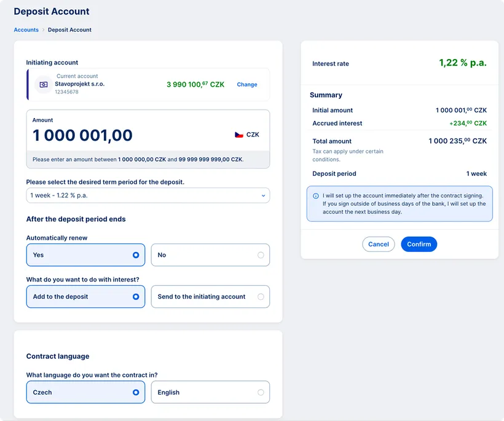Select Czech as the contract language
The width and height of the screenshot is (504, 421).
pyautogui.click(x=85, y=392)
